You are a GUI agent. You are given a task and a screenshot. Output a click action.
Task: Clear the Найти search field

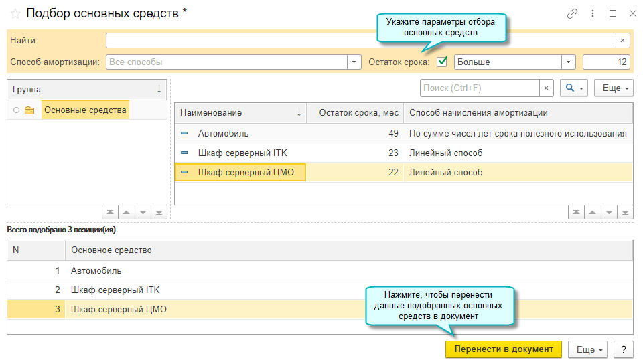[622, 40]
